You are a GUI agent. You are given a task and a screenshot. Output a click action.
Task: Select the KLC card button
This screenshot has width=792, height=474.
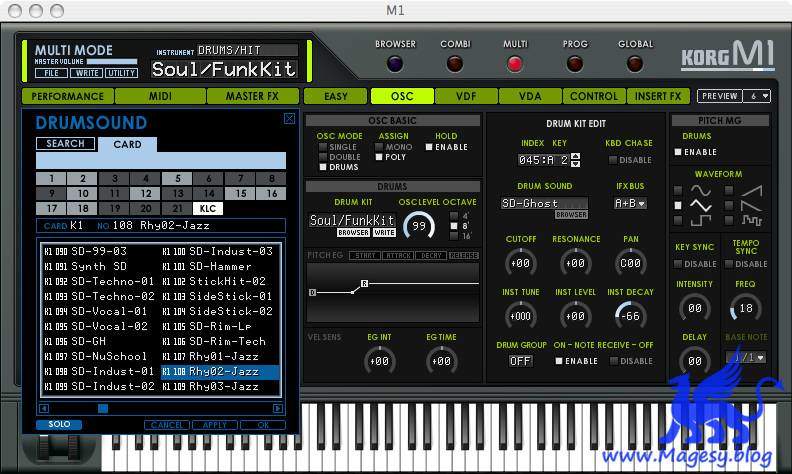pos(208,208)
